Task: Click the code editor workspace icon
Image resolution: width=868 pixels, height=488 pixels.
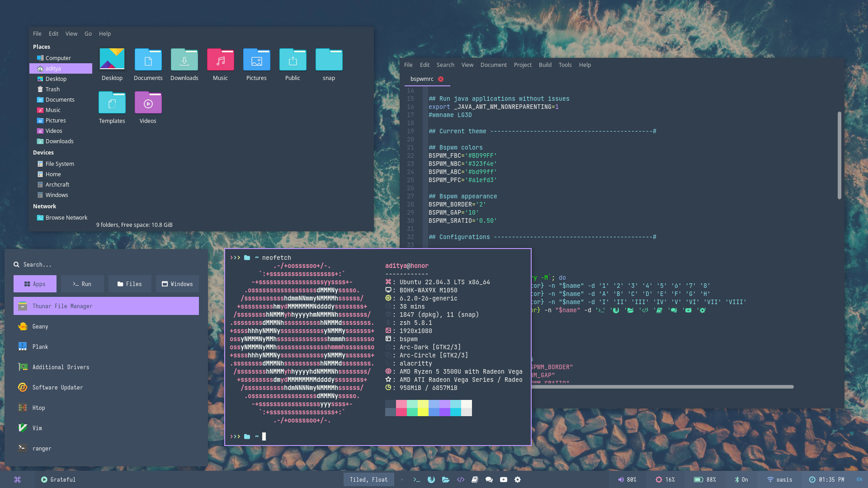Action: (x=461, y=479)
